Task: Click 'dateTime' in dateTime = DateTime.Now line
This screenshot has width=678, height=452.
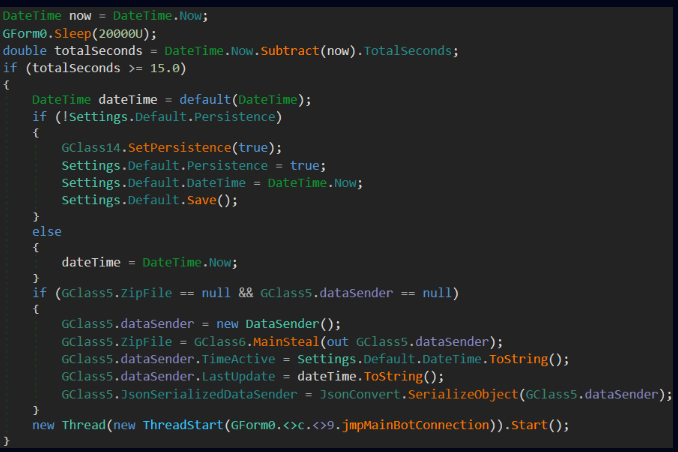Action: [x=91, y=262]
